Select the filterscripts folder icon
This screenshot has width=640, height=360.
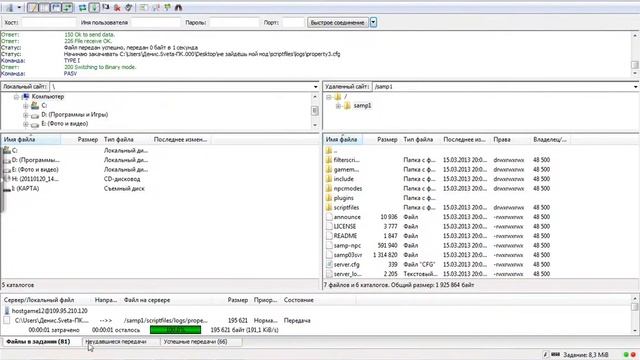329,160
